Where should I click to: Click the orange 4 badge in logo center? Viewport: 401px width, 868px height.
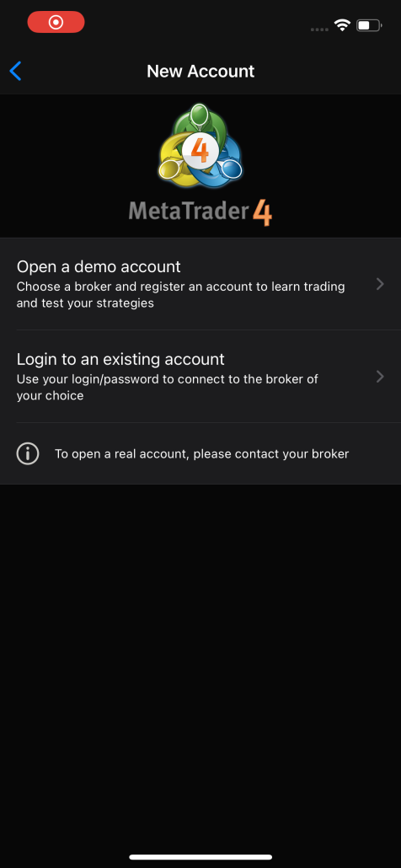[200, 151]
